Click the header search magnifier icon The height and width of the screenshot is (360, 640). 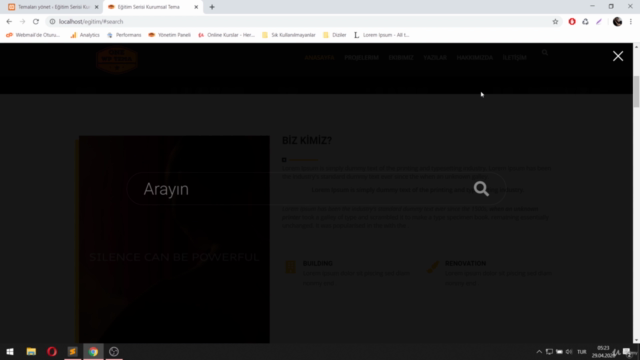click(544, 52)
